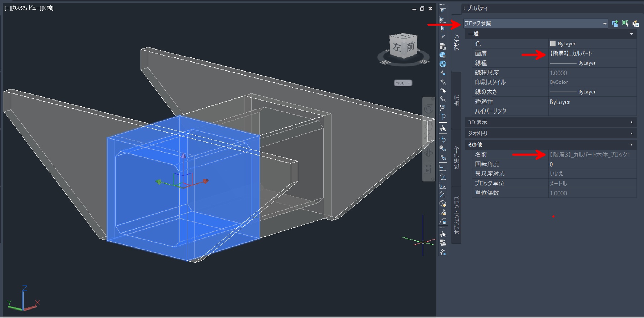Click the globe with table toolbar icon
Screen dimensions: 644x318
[443, 55]
